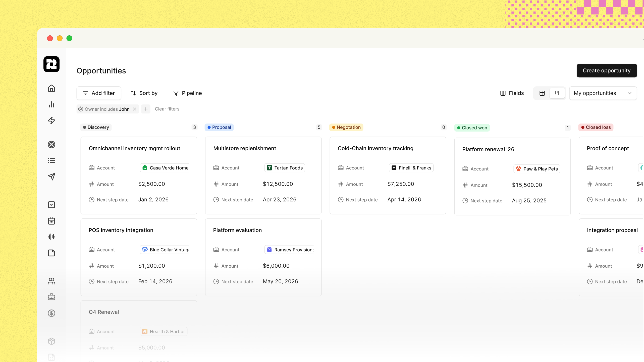Open the Multistore replenishment card
644x362 pixels.
pyautogui.click(x=244, y=148)
